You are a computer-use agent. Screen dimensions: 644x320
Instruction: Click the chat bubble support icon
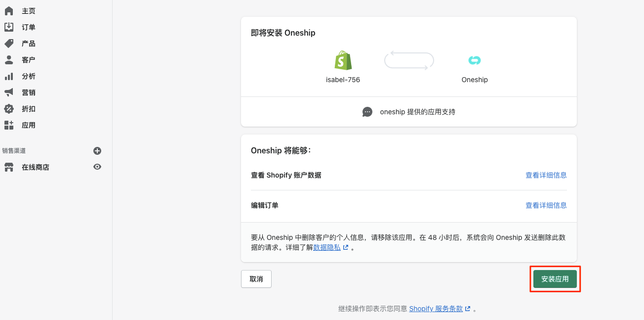pos(367,112)
